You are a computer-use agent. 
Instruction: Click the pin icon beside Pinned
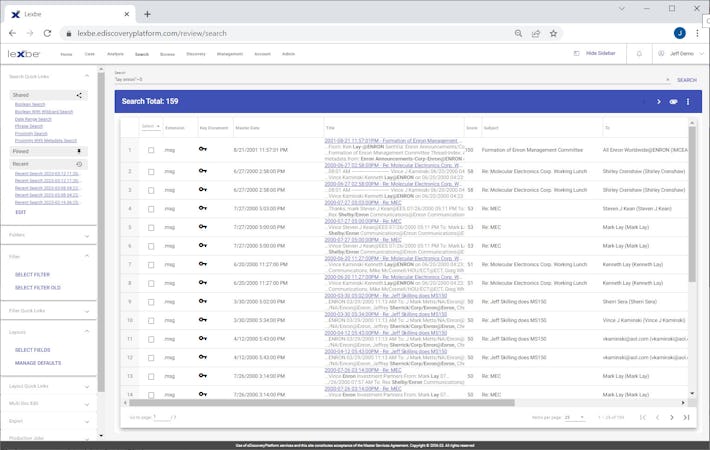tap(79, 151)
